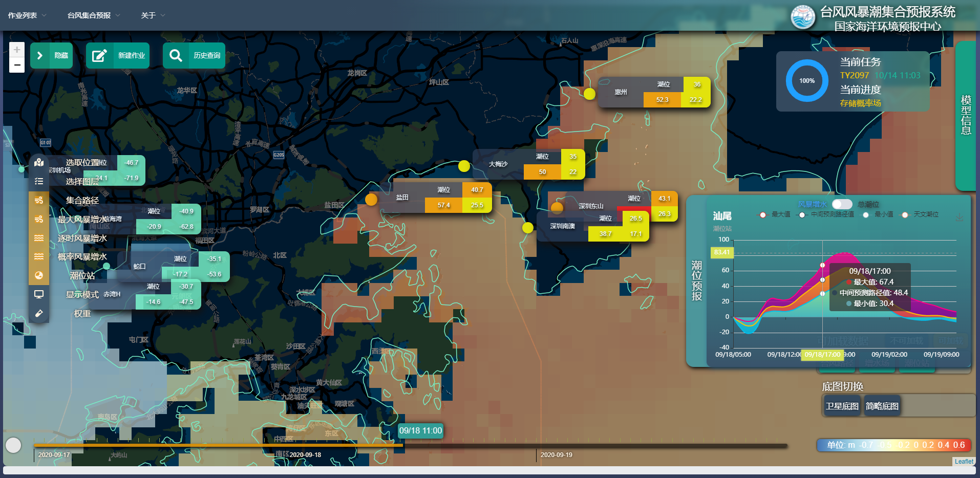The width and height of the screenshot is (980, 478).
Task: Click the 潮位站 globe icon
Action: 39,275
